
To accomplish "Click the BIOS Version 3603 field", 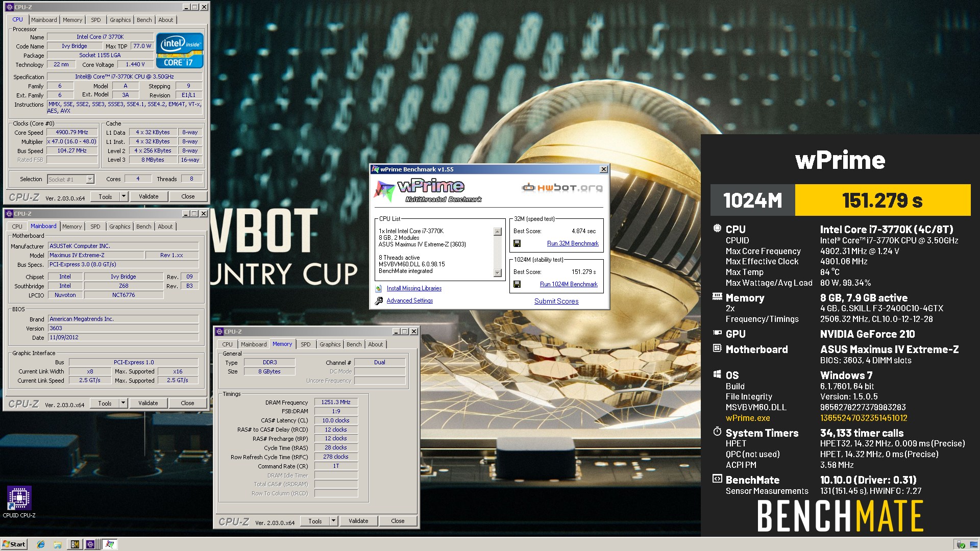I will [123, 328].
